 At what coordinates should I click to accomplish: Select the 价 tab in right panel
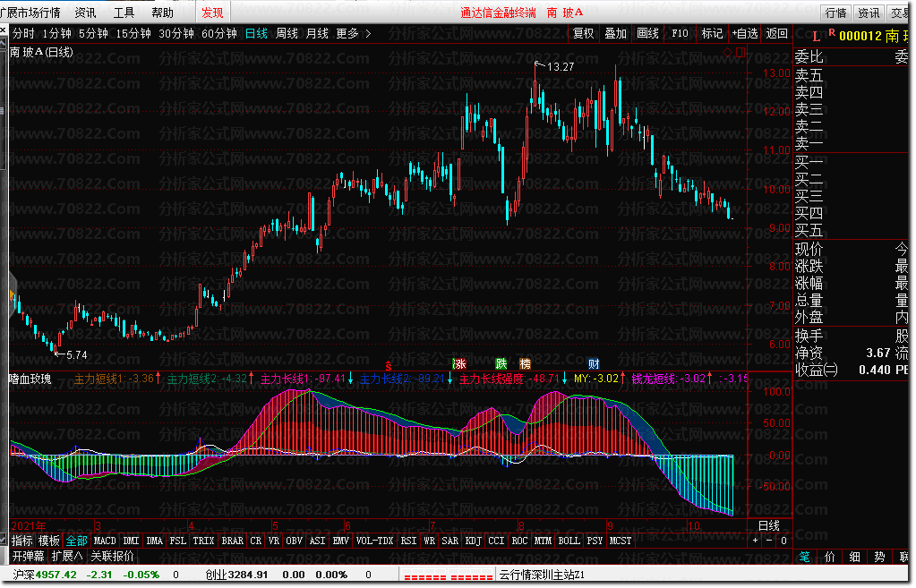[830, 557]
